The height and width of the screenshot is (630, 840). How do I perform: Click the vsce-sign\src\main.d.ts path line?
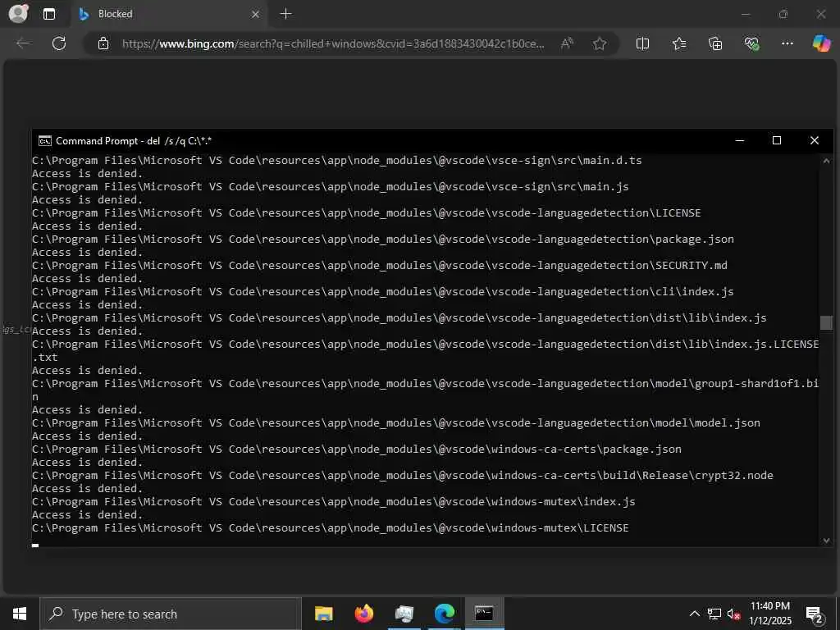tap(336, 160)
